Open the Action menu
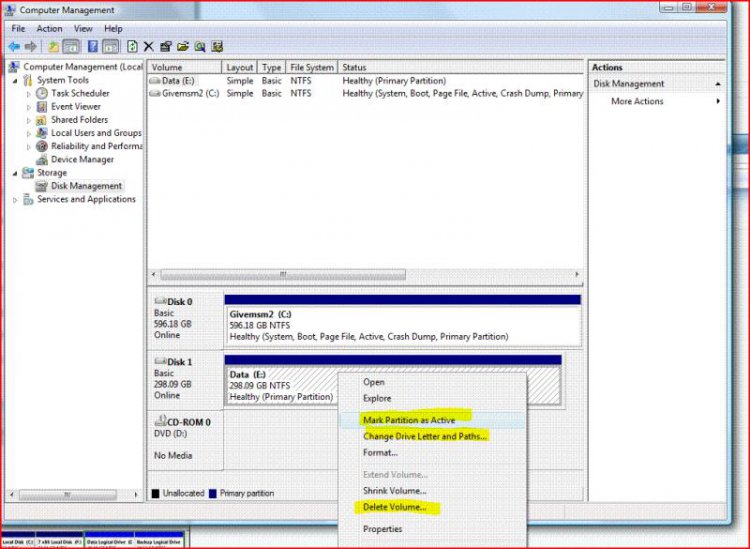The image size is (750, 549). pyautogui.click(x=49, y=29)
